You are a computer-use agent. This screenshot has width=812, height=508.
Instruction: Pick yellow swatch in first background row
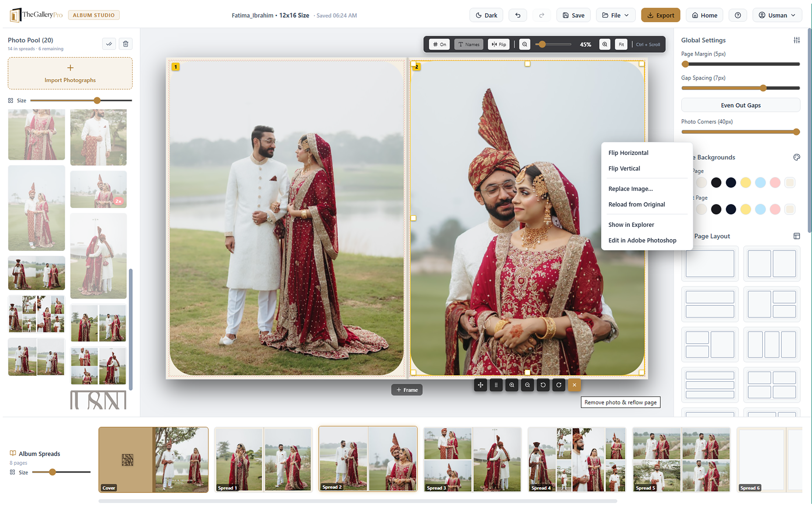click(745, 182)
